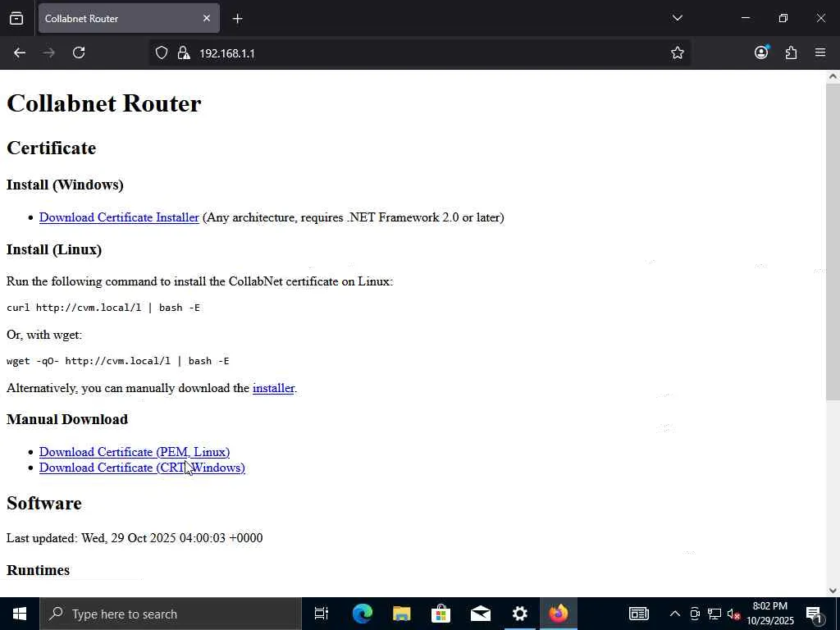Image resolution: width=840 pixels, height=630 pixels.
Task: Click the curl install command text
Action: point(103,308)
